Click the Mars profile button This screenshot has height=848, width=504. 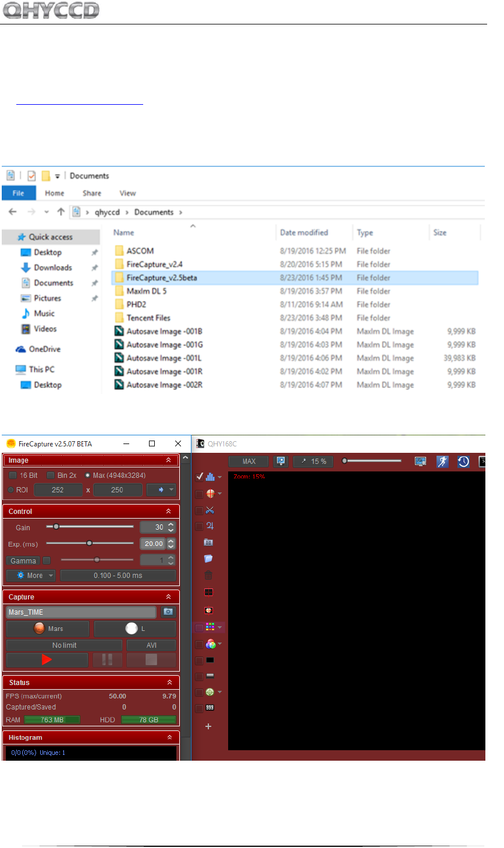pyautogui.click(x=48, y=629)
